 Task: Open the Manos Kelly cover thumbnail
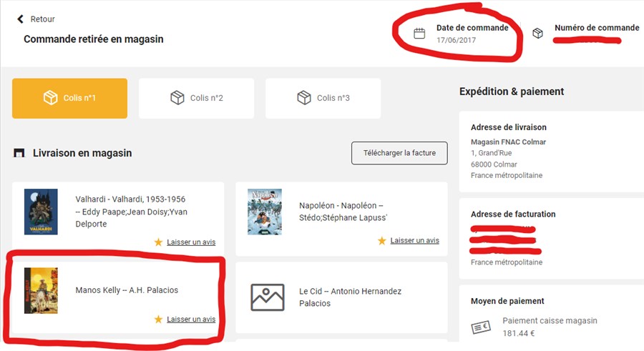pyautogui.click(x=41, y=290)
